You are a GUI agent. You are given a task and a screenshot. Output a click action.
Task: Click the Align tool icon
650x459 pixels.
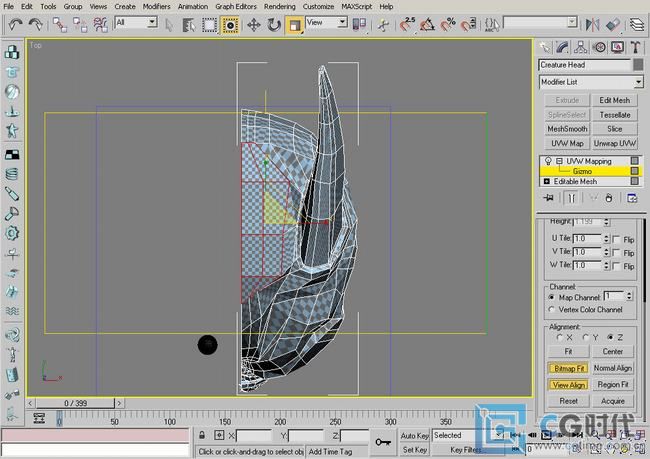pyautogui.click(x=613, y=24)
